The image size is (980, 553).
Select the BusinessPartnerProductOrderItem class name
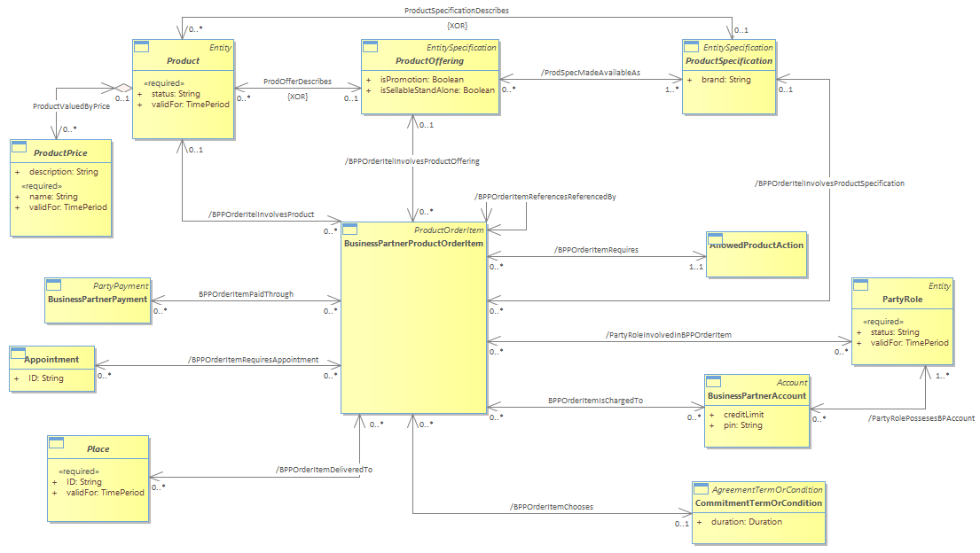pos(414,243)
